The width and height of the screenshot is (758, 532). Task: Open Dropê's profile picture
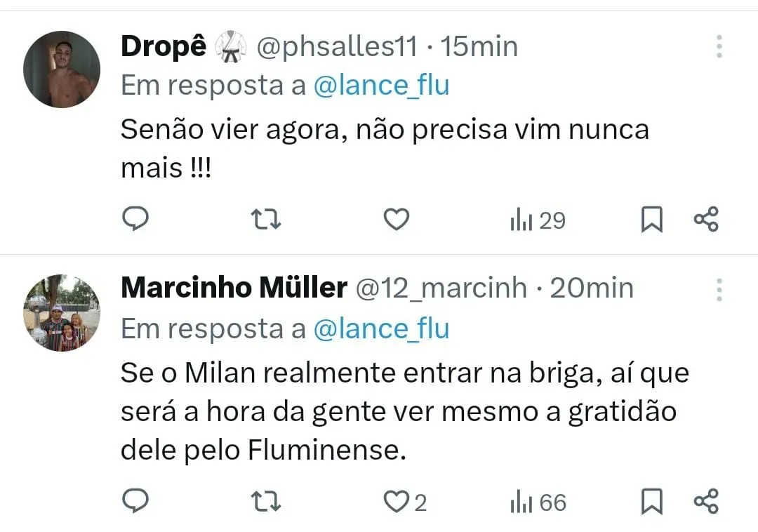coord(62,69)
